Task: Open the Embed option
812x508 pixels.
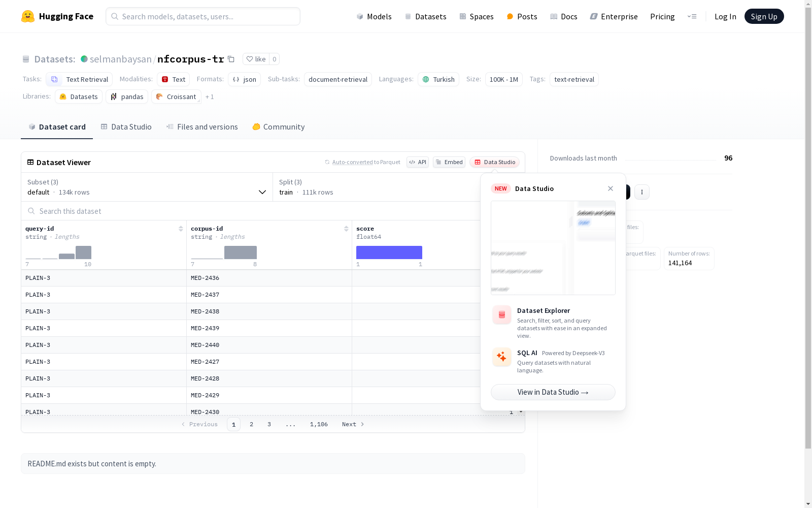Action: [x=449, y=162]
